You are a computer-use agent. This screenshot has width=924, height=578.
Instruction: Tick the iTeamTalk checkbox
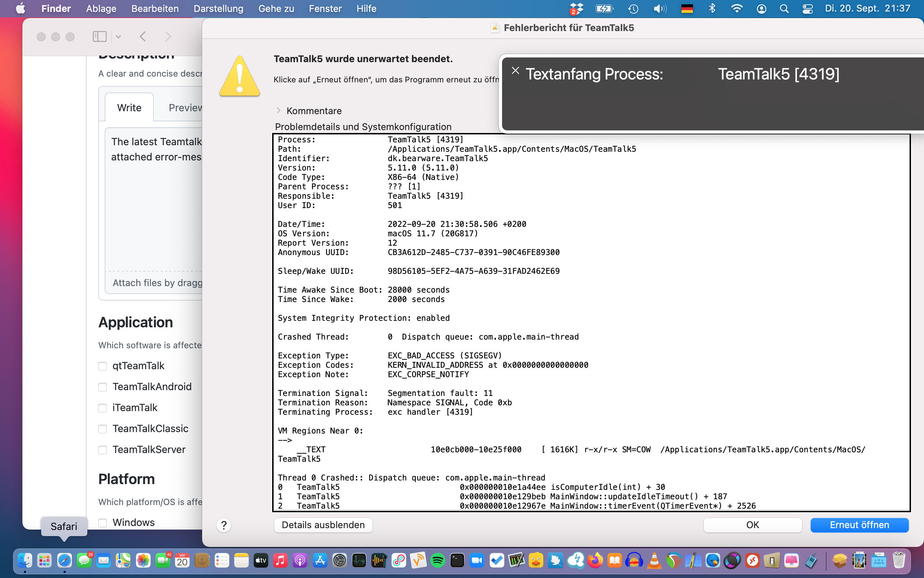103,408
